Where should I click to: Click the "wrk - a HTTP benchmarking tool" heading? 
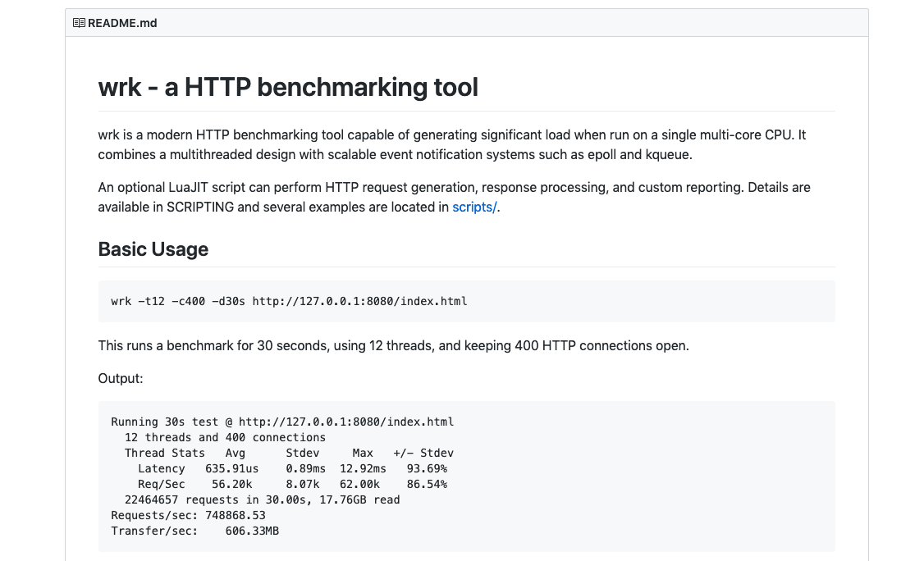click(288, 87)
